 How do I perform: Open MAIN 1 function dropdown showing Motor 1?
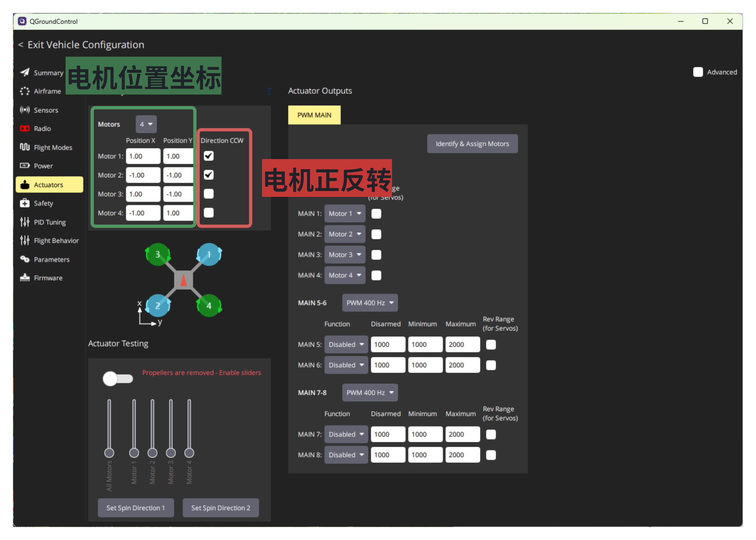pyautogui.click(x=344, y=213)
